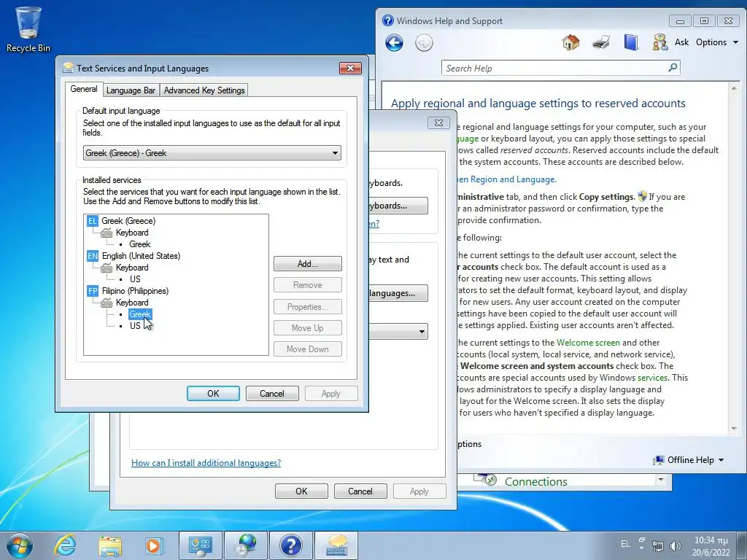Expand the Options menu arrow in Help

(735, 42)
